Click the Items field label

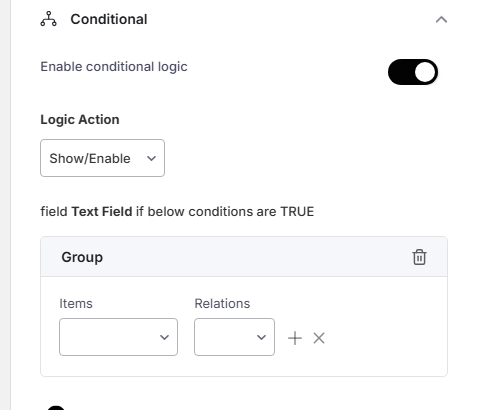coord(76,304)
